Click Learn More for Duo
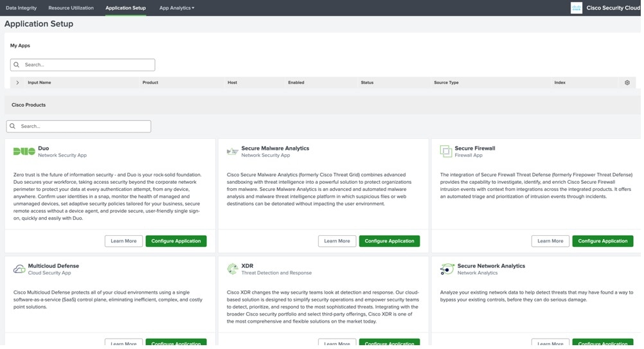Image resolution: width=644 pixels, height=349 pixels. [x=123, y=241]
